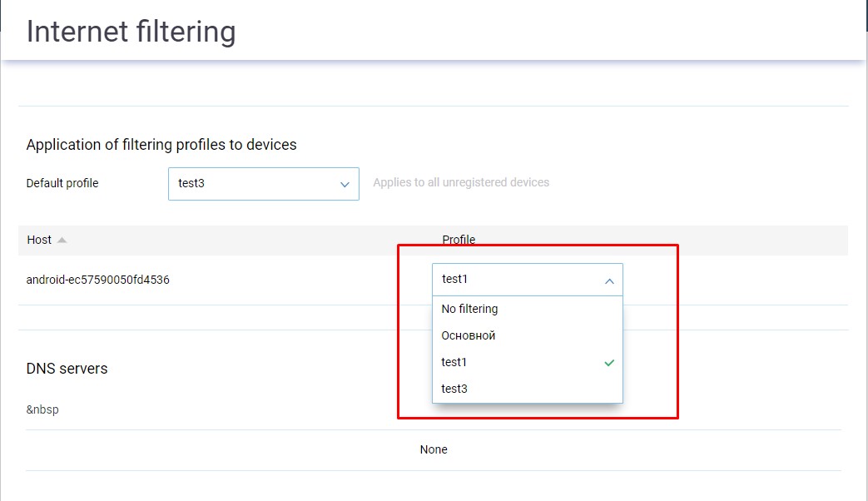The width and height of the screenshot is (868, 501).
Task: Click Applies to all unregistered devices hint
Action: (x=461, y=182)
